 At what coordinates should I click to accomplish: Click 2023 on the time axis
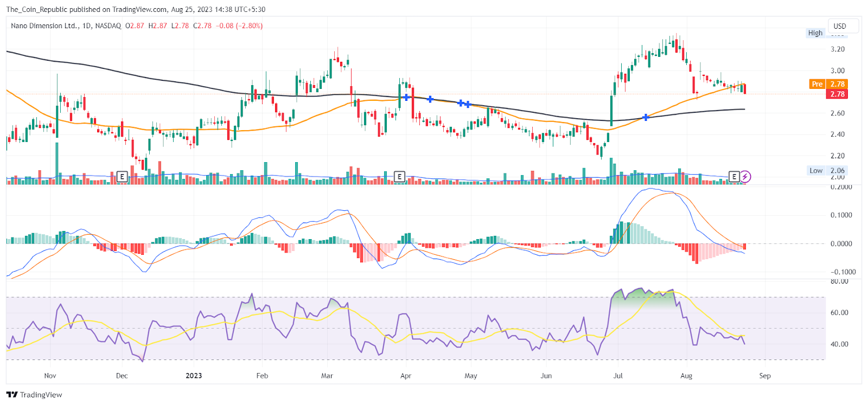point(194,376)
